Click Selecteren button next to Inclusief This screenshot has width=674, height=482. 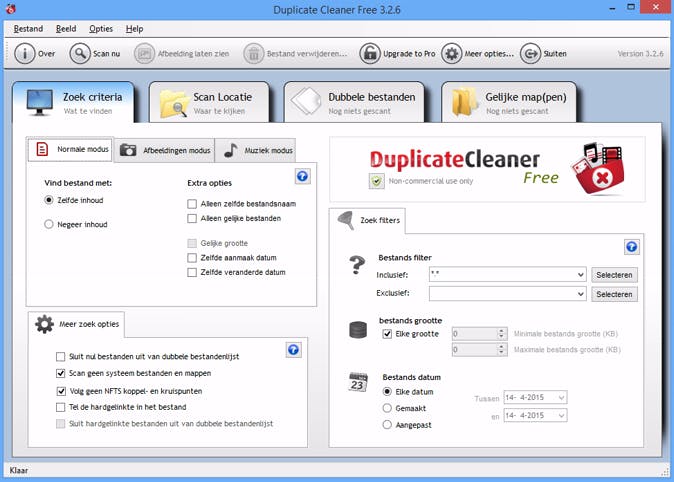pos(614,275)
